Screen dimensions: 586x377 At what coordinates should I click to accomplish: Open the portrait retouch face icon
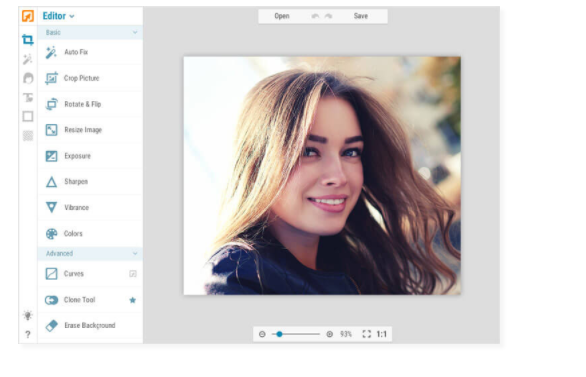click(x=28, y=78)
